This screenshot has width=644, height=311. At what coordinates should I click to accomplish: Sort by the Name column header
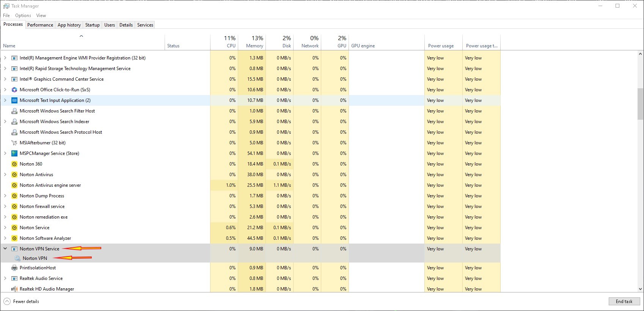(x=83, y=42)
